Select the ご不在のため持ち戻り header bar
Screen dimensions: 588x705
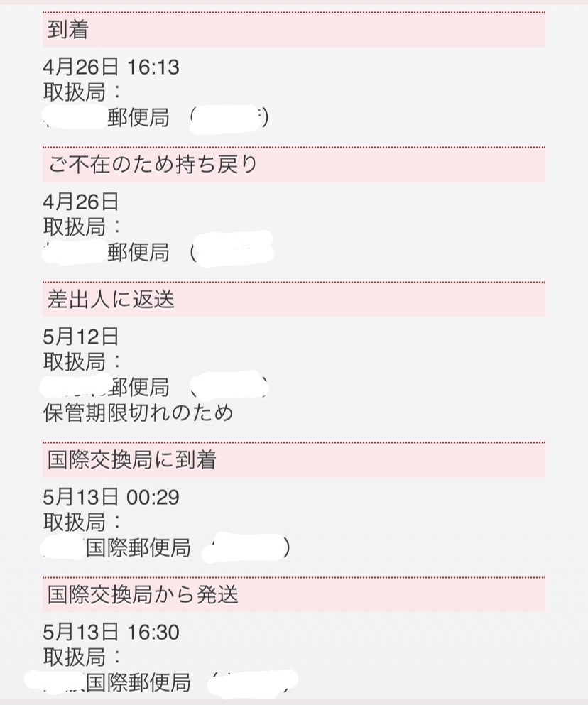click(x=294, y=165)
